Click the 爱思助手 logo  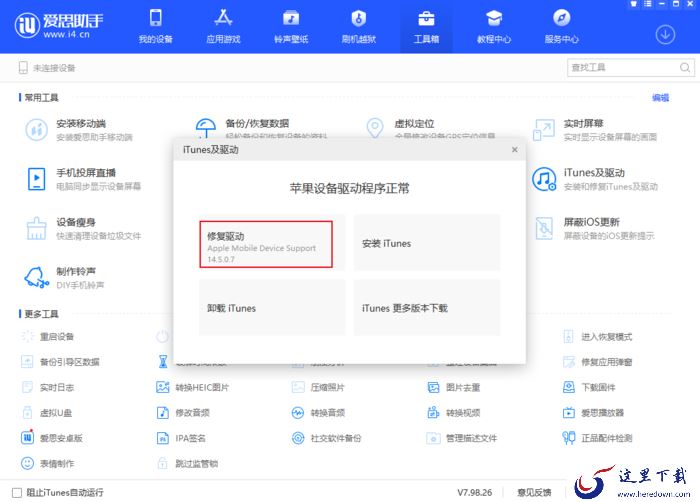[58, 25]
